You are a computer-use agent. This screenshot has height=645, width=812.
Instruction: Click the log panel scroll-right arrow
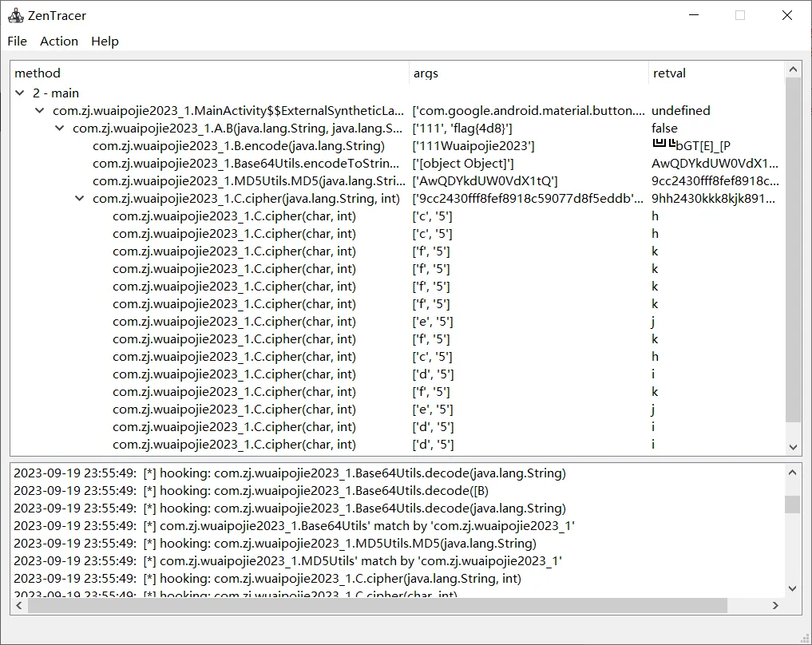[x=775, y=606]
